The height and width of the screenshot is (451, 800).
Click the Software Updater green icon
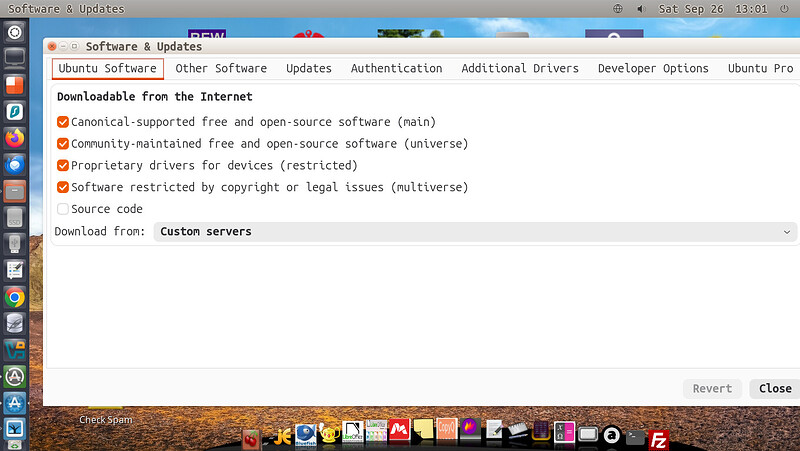pos(15,377)
